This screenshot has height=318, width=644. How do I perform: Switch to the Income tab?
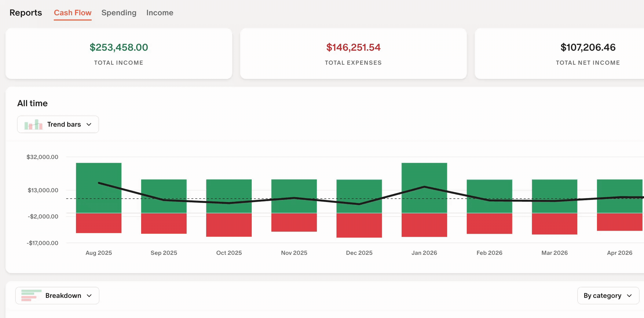click(x=160, y=13)
